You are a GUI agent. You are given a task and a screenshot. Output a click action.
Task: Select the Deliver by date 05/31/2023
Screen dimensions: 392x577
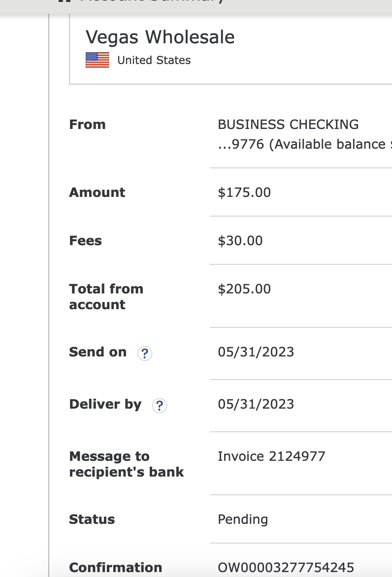256,404
